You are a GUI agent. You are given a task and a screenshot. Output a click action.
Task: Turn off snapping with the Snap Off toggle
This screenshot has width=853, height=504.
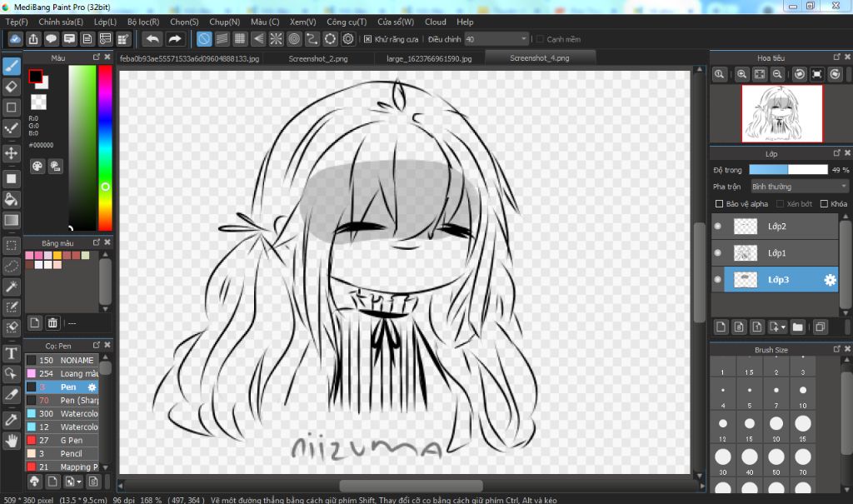click(x=204, y=38)
